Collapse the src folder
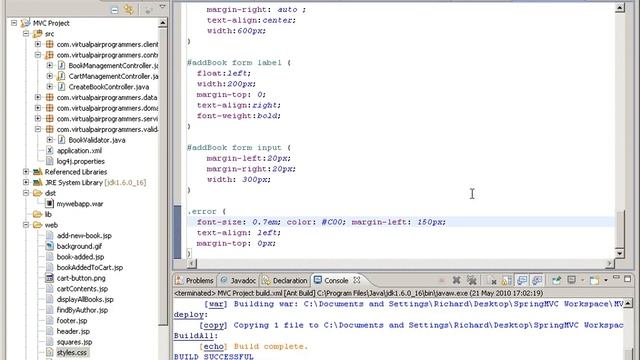Viewport: 640px width, 360px height. pos(26,33)
